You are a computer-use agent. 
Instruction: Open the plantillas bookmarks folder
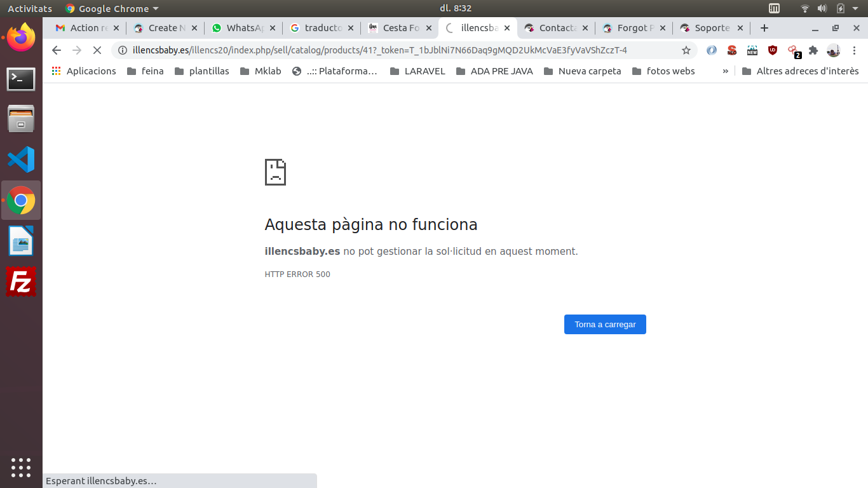click(x=201, y=71)
